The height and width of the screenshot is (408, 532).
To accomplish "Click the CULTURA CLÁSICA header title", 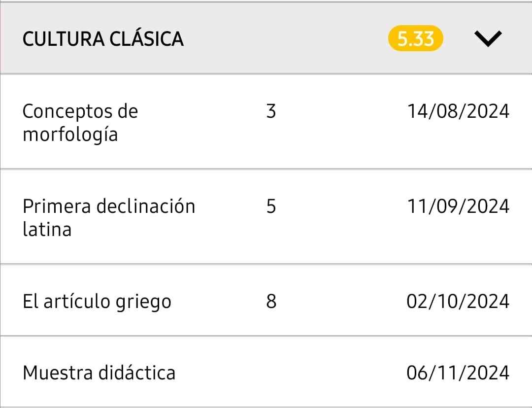I will click(x=103, y=39).
